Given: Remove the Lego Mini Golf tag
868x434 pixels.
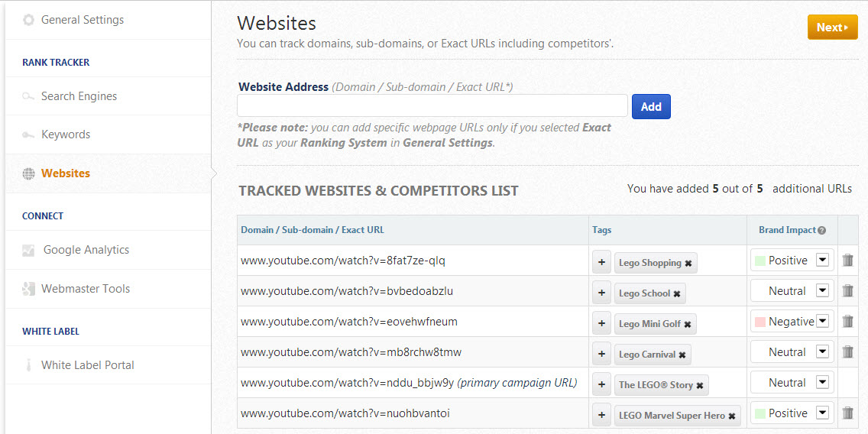Looking at the screenshot, I should [x=687, y=325].
